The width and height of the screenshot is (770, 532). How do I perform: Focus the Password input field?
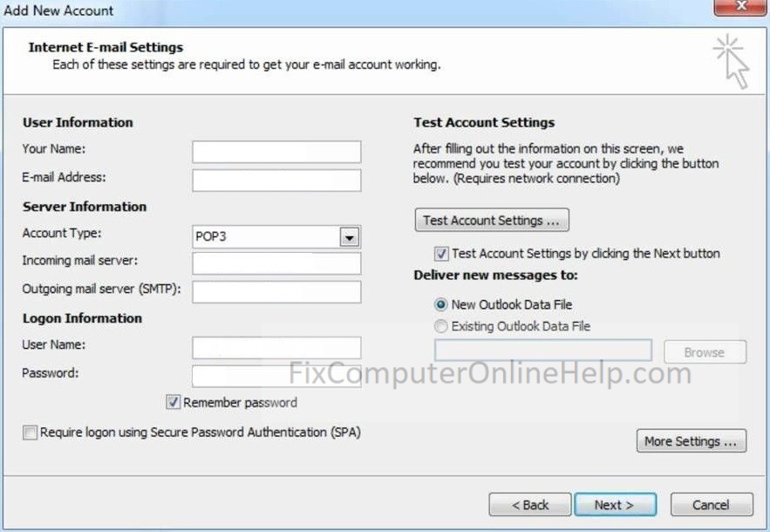pos(276,376)
